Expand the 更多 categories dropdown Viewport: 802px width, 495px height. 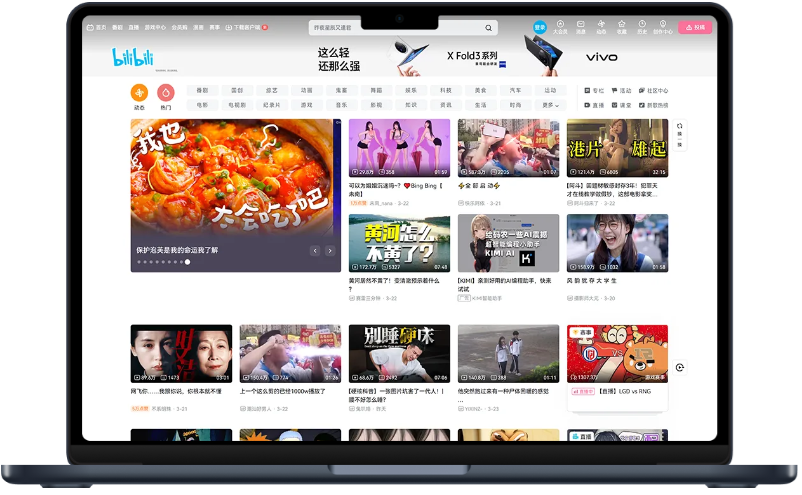click(548, 104)
